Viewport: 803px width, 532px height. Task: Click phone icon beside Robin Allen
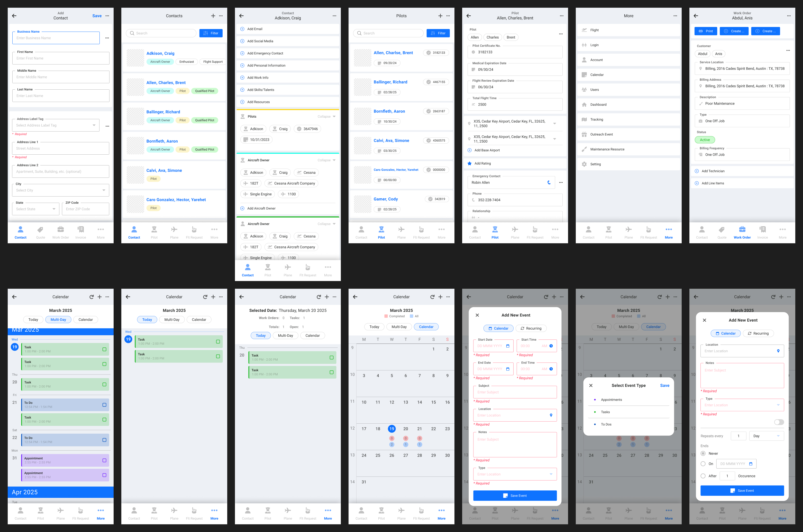tap(549, 183)
